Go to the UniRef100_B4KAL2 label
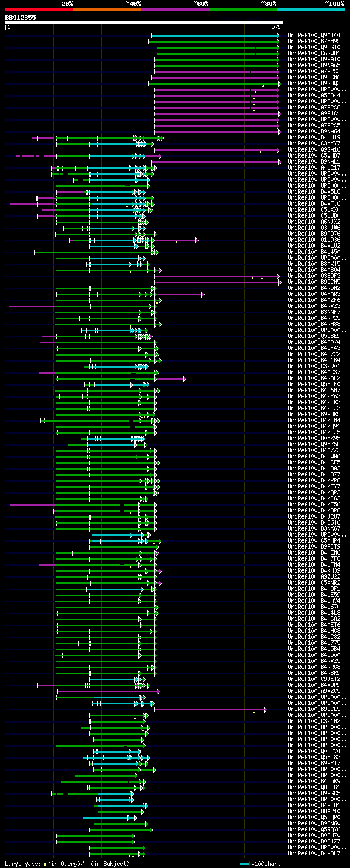350x868 pixels. pos(314,378)
